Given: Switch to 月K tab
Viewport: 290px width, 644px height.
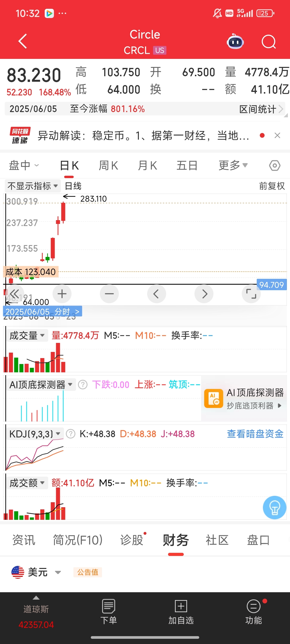Looking at the screenshot, I should point(147,166).
